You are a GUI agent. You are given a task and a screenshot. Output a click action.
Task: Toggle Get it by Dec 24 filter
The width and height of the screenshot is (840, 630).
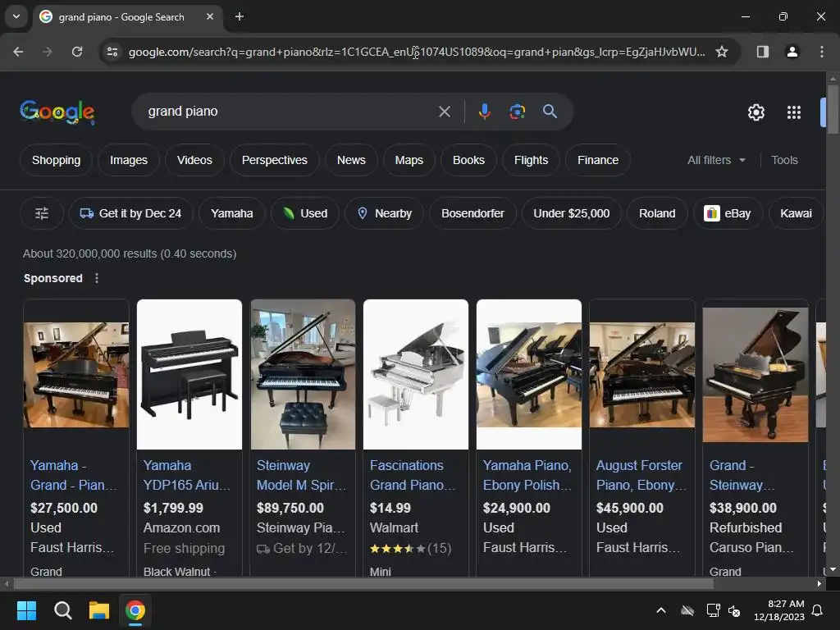click(x=130, y=213)
